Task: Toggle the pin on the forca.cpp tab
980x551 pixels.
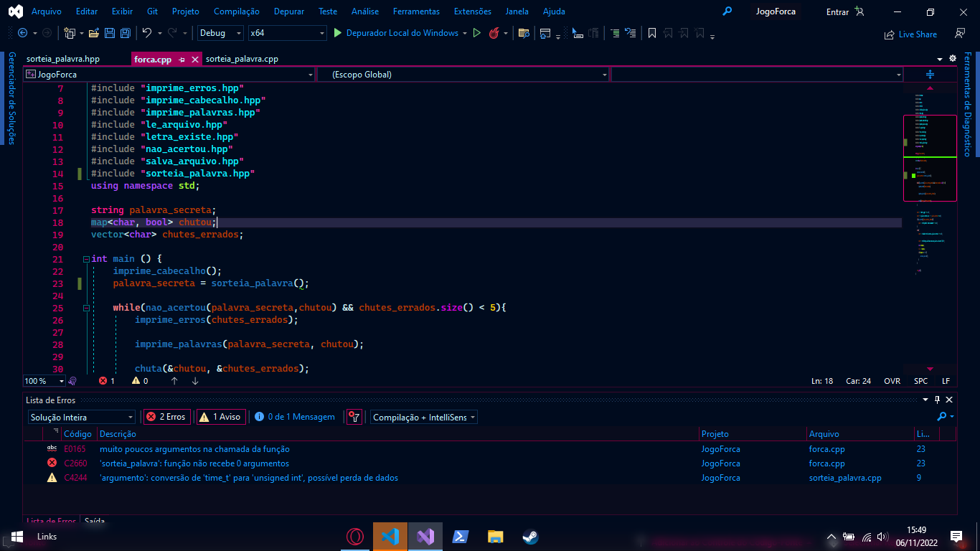Action: [182, 60]
